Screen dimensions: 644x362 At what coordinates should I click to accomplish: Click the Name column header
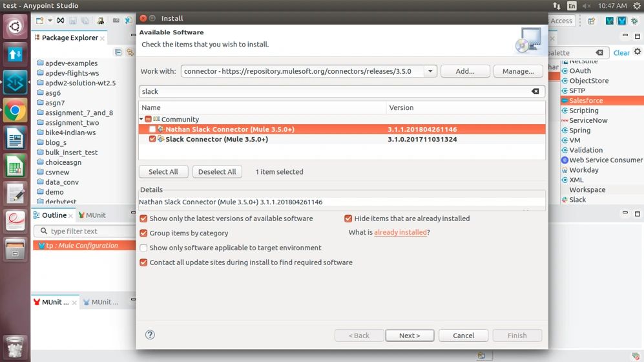(x=262, y=108)
